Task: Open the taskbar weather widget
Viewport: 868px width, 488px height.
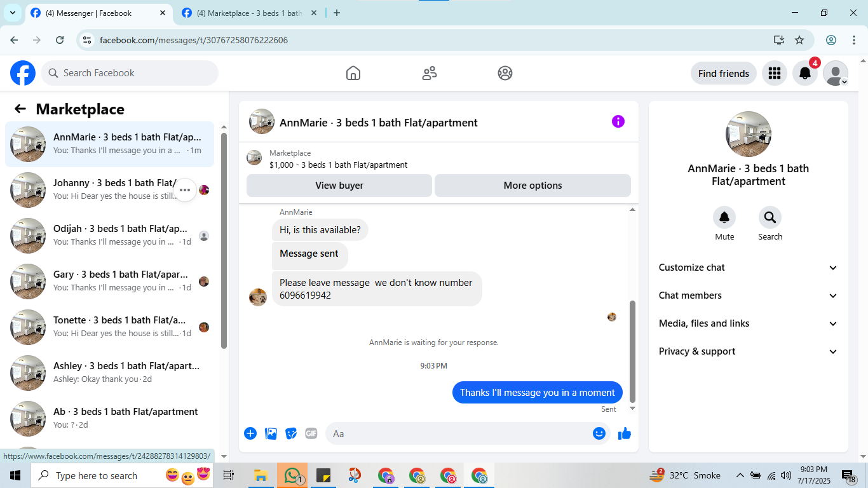Action: pyautogui.click(x=684, y=475)
